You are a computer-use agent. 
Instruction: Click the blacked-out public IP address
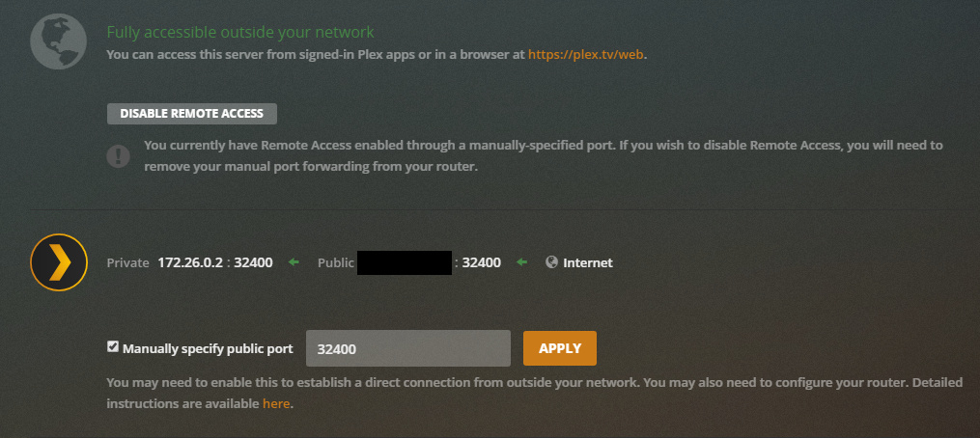click(405, 262)
